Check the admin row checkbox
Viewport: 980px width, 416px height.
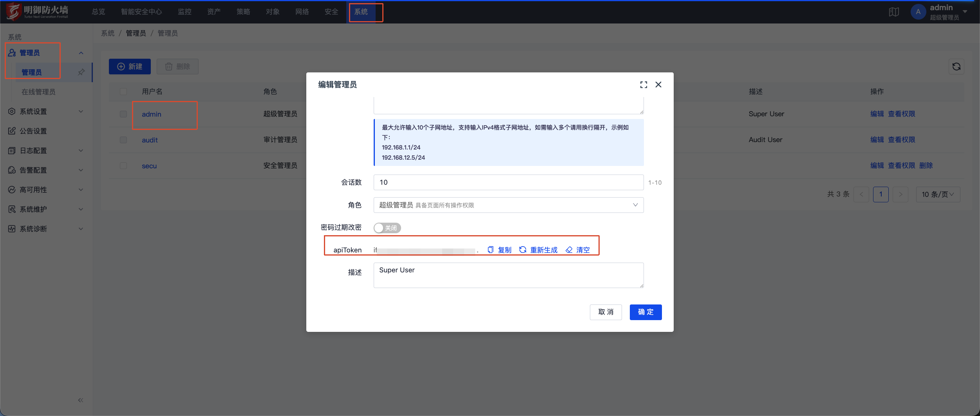(123, 114)
